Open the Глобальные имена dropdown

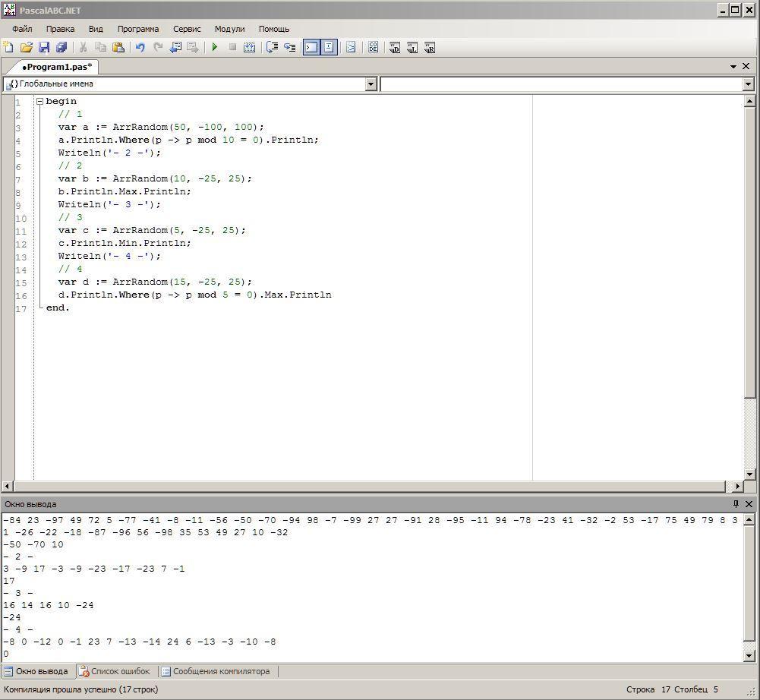[371, 84]
